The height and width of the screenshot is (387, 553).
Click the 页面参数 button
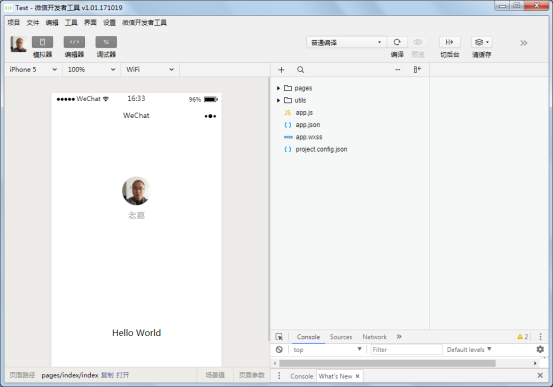pos(251,375)
